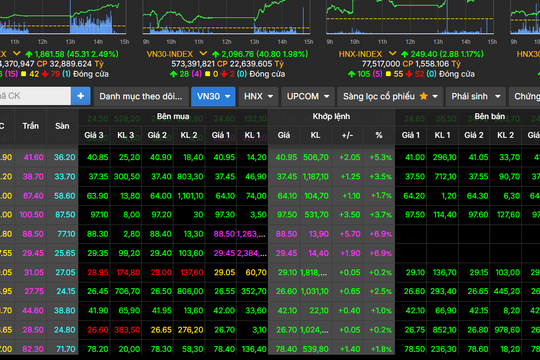Click ask price 41.00 in Bên bán

(415, 157)
